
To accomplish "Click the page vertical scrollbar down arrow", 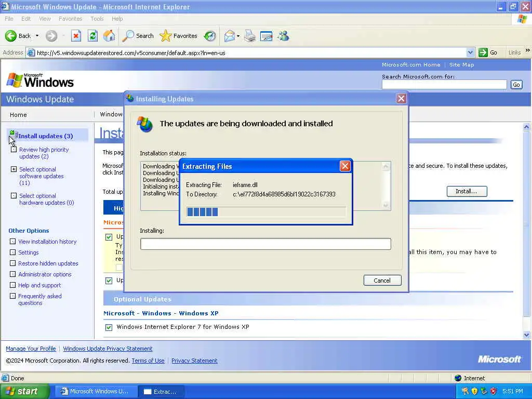I will [526, 335].
